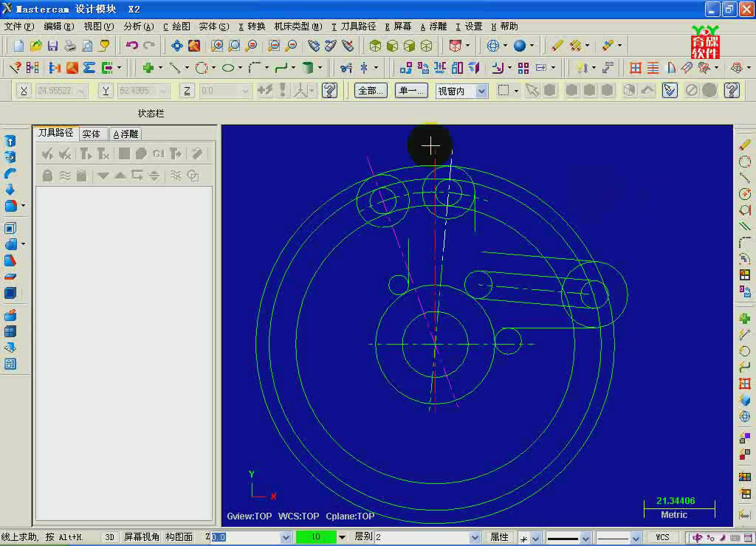Click the blue shaded sphere icon
Viewport: 756px width, 546px height.
pos(519,46)
